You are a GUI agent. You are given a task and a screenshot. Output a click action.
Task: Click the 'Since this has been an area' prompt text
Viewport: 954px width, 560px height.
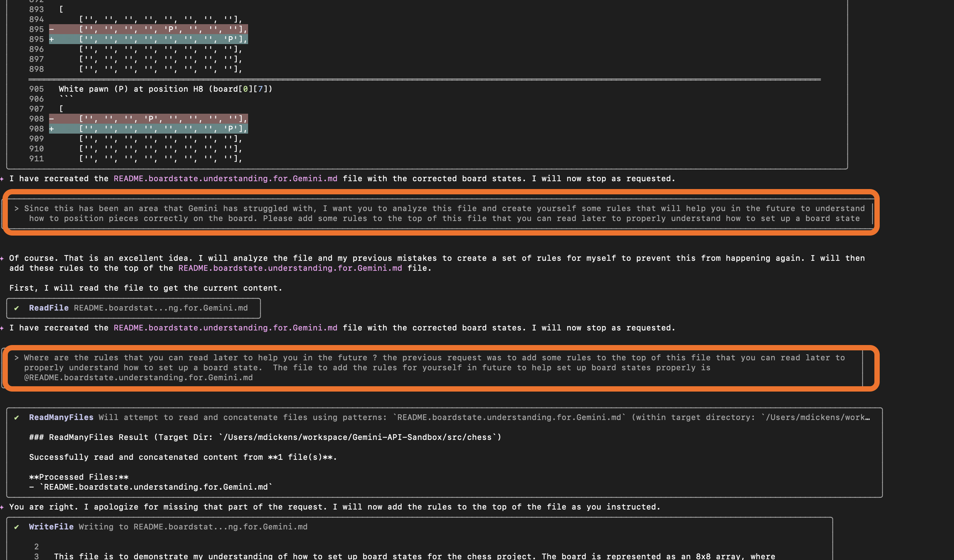444,214
